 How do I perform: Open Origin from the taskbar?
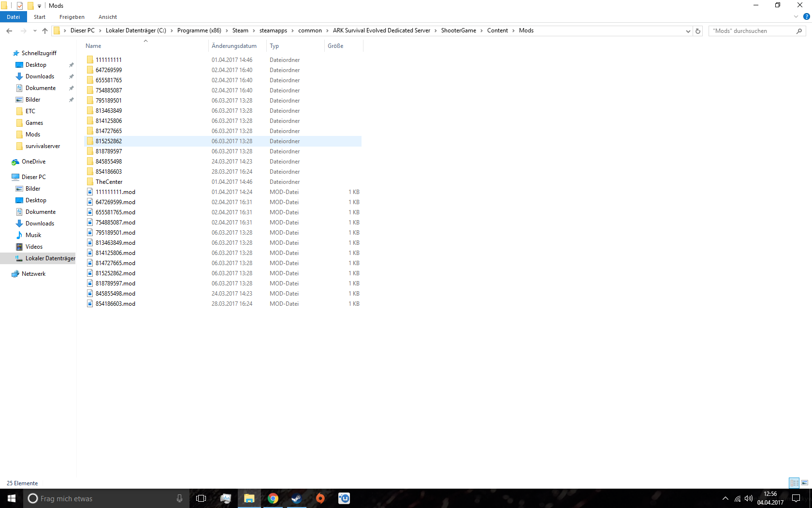coord(320,498)
